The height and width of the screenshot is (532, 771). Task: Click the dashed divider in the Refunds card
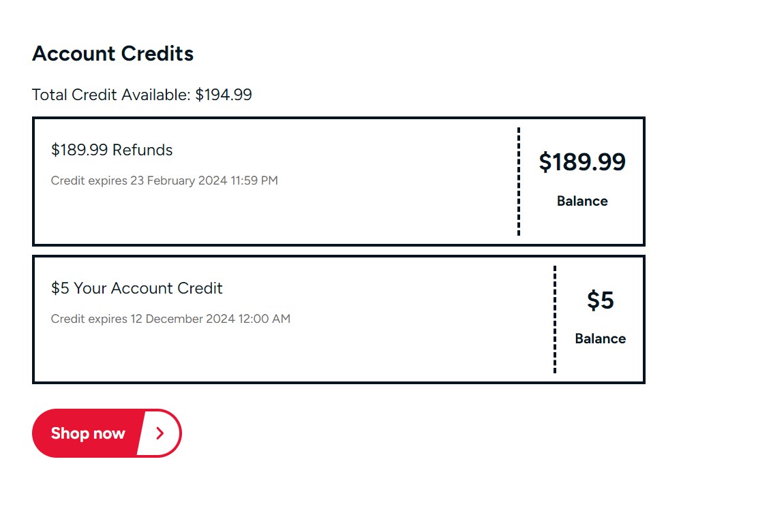point(519,181)
